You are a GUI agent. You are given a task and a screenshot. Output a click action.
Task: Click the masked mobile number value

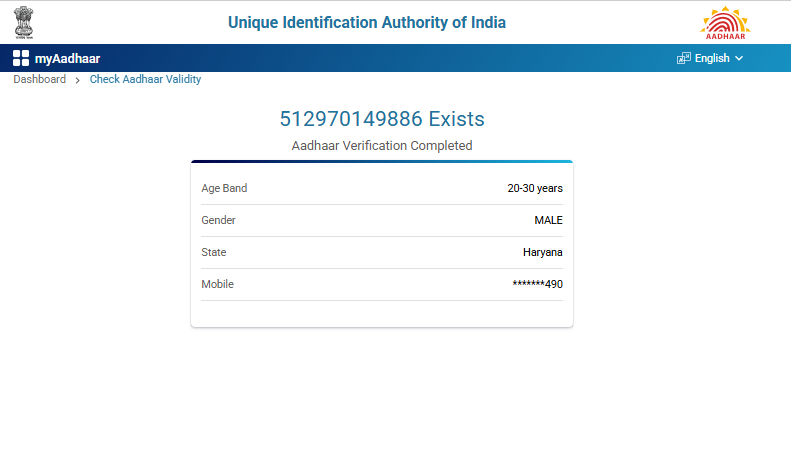[537, 284]
